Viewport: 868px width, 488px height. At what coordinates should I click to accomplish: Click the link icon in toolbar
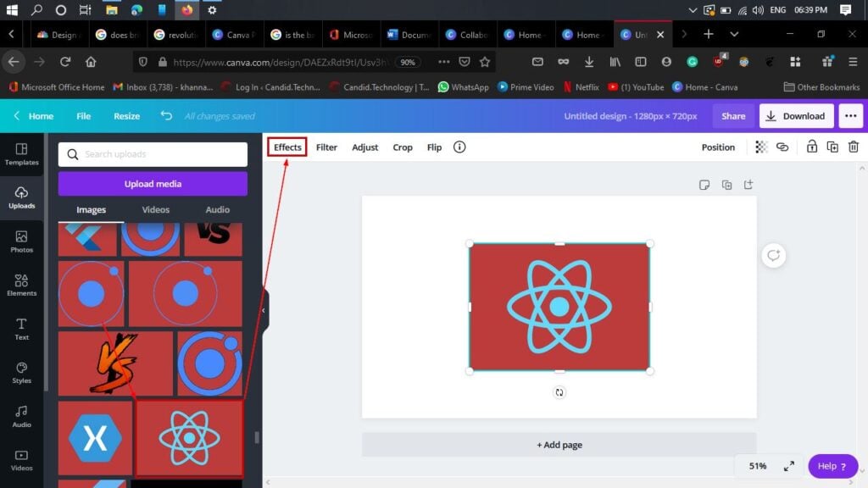[782, 147]
